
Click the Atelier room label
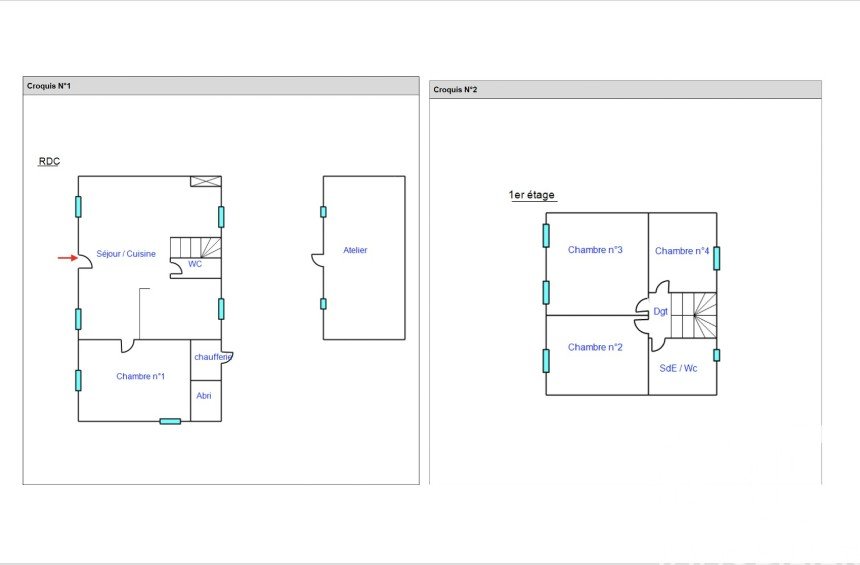[355, 250]
